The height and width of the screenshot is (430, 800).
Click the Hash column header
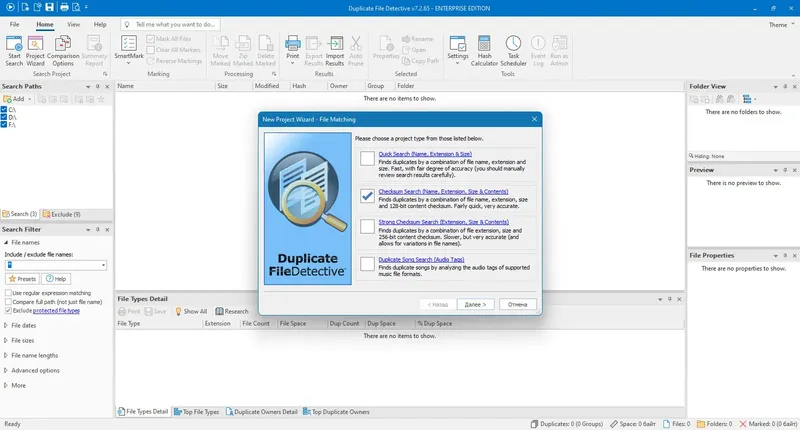coord(308,86)
